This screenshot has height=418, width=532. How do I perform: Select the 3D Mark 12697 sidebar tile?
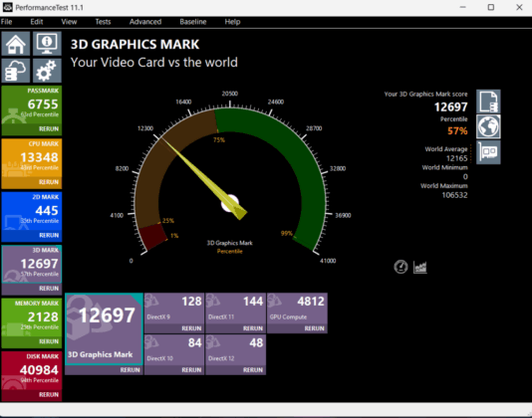coord(32,264)
